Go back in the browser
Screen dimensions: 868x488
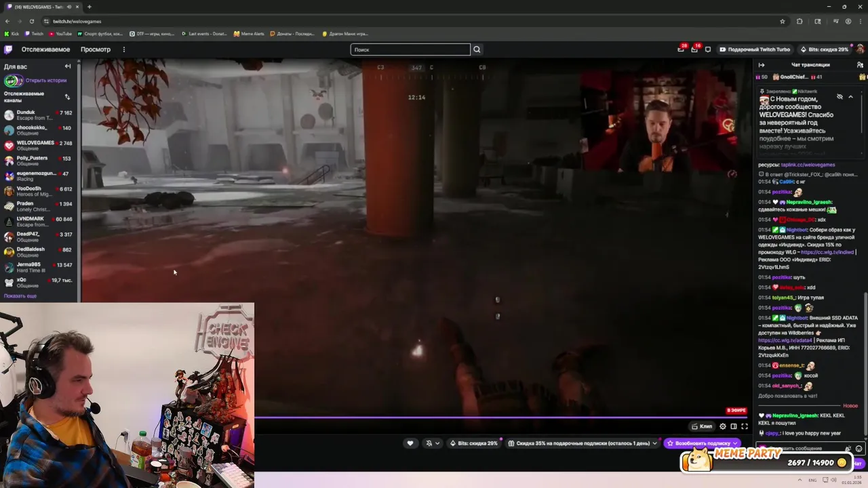[7, 21]
